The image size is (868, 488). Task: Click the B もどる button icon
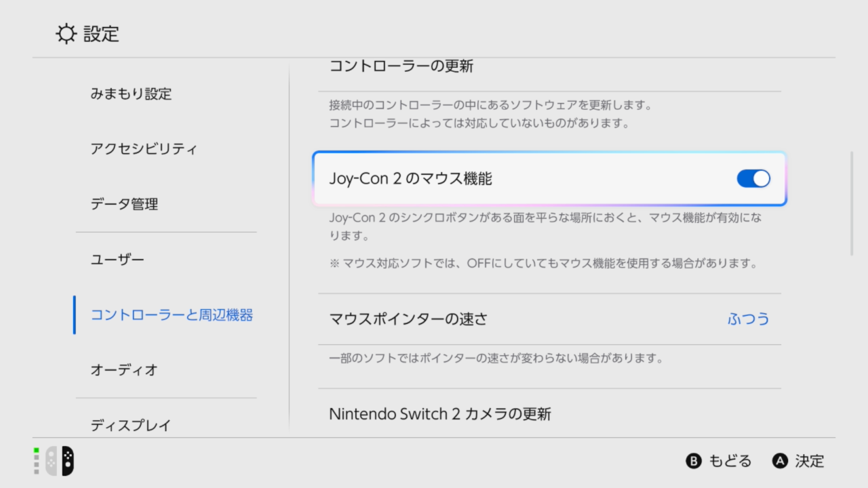click(694, 461)
